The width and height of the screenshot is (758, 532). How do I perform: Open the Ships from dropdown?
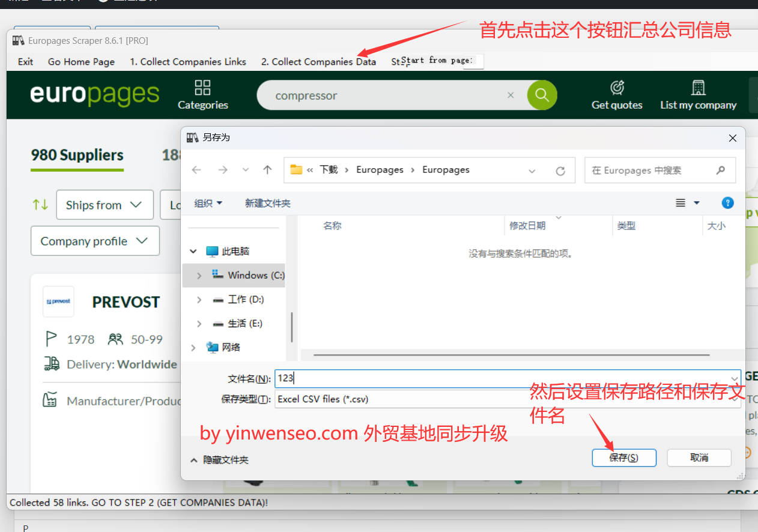click(105, 205)
